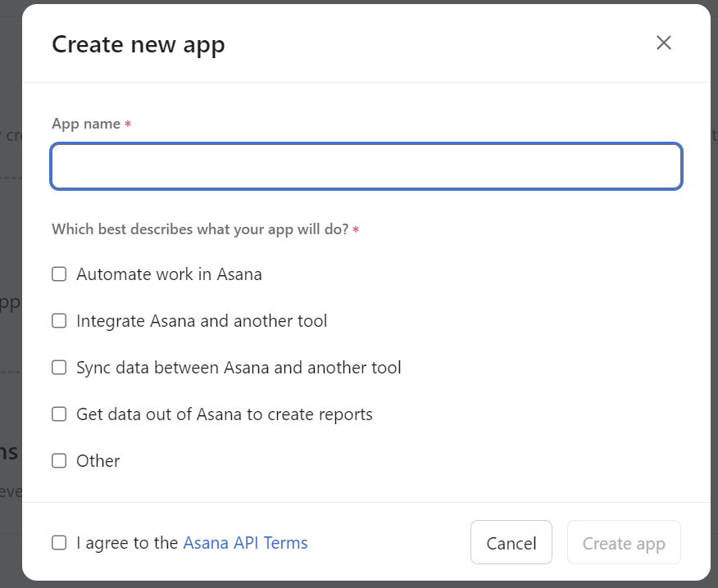The width and height of the screenshot is (718, 588).
Task: Click the I agree to the text
Action: tap(127, 543)
